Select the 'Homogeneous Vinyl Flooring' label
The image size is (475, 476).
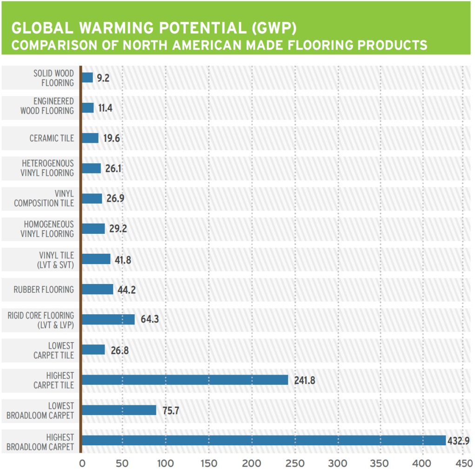(x=47, y=229)
